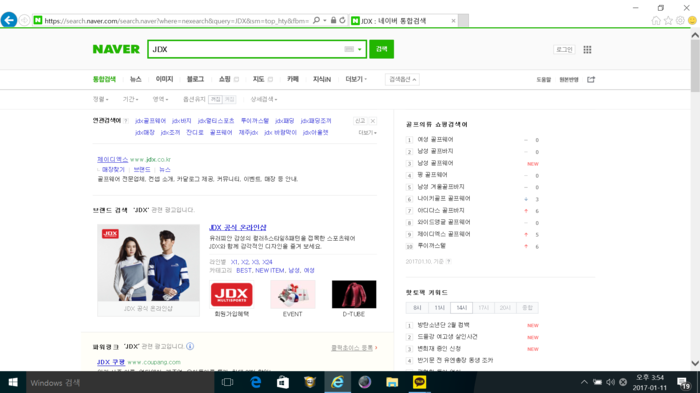This screenshot has width=700, height=393.
Task: Open the 기간 period dropdown
Action: pyautogui.click(x=130, y=99)
